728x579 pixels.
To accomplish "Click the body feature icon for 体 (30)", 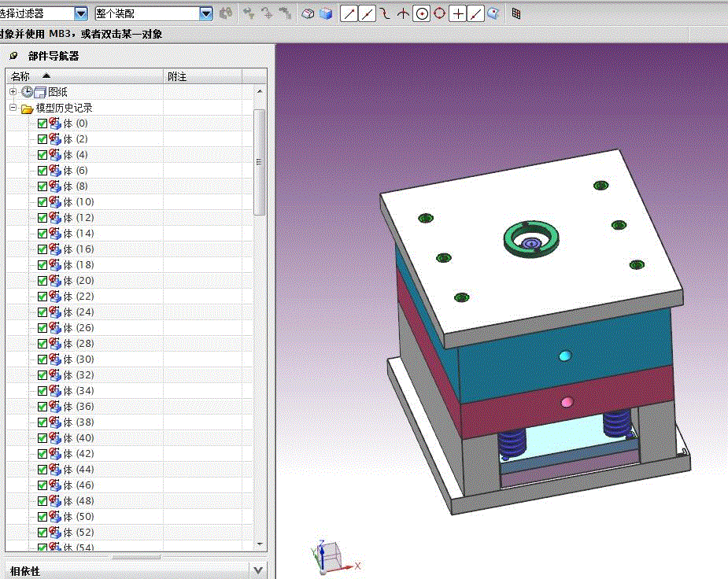I will pos(55,359).
